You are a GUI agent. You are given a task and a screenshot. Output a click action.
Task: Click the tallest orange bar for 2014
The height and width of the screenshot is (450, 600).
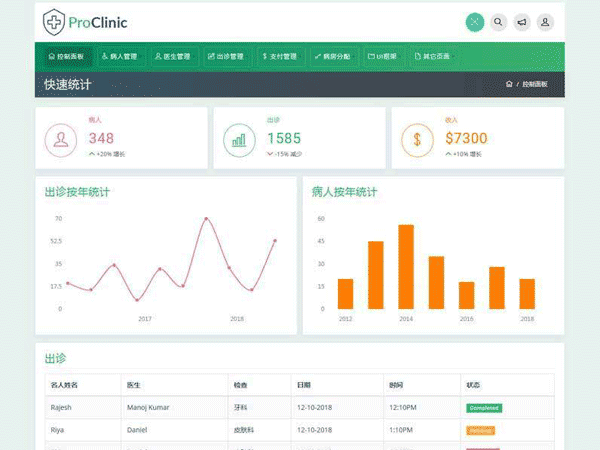click(406, 266)
